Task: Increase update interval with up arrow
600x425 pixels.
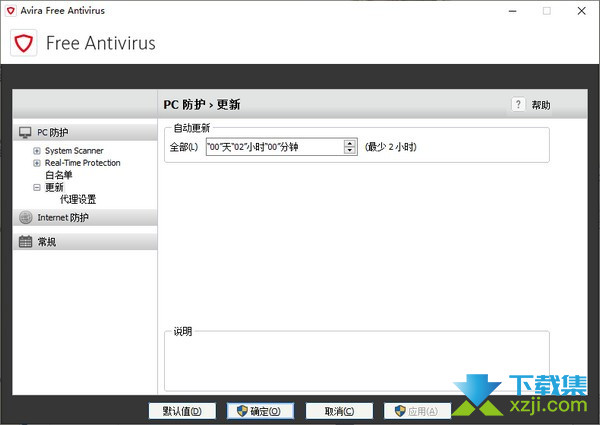Action: pos(350,143)
